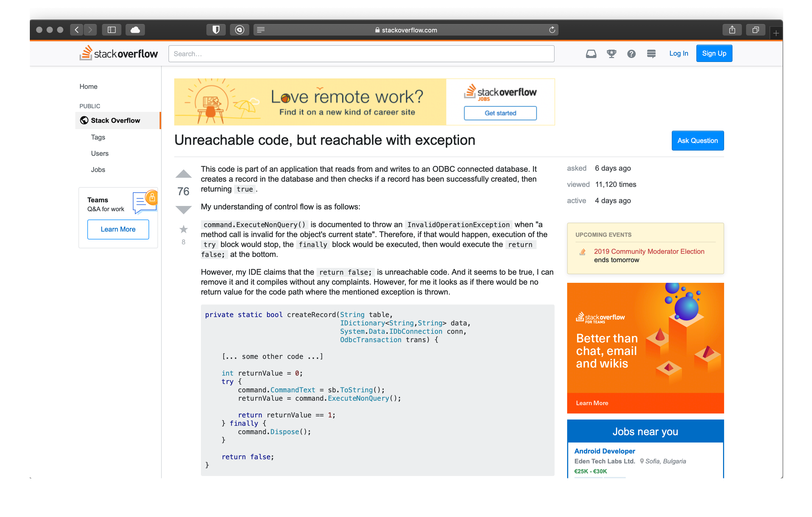This screenshot has height=517, width=812.
Task: Open Tags in left sidebar
Action: coord(98,137)
